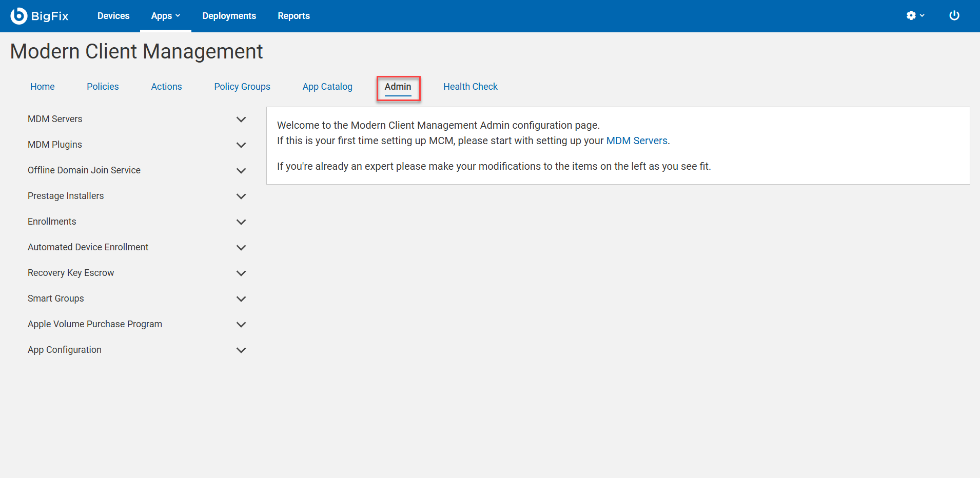Select Apple Volume Purchase Program label
This screenshot has width=980, height=478.
click(95, 324)
